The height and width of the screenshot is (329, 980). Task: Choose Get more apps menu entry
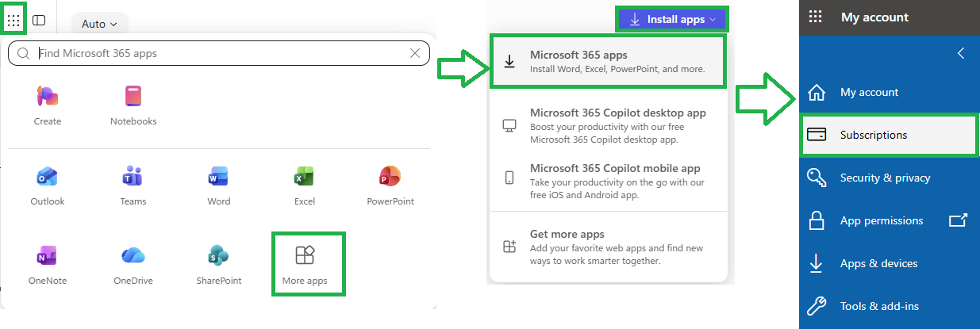(x=608, y=247)
